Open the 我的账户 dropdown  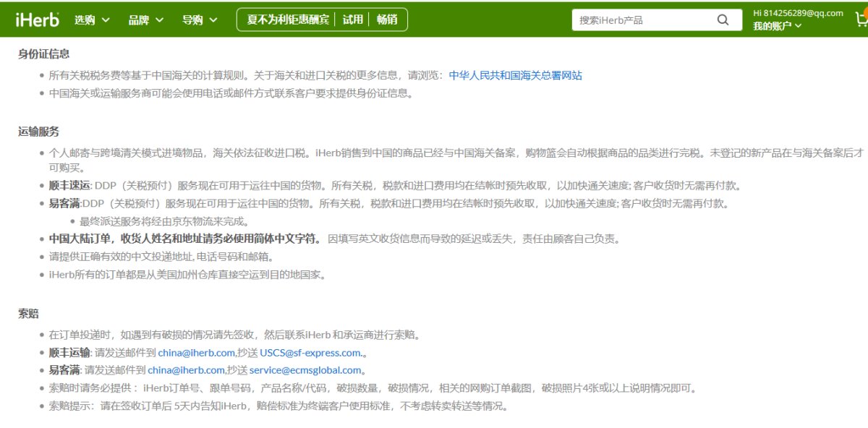(777, 26)
